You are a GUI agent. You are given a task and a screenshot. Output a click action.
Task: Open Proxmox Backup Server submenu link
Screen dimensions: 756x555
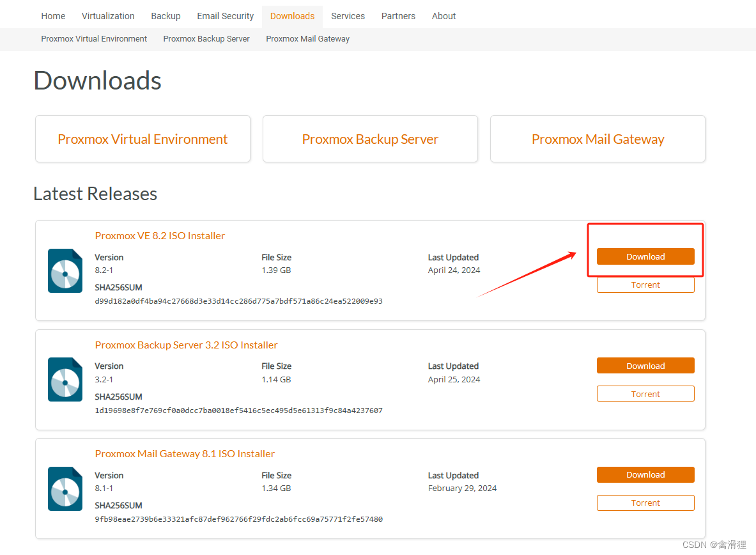click(206, 38)
